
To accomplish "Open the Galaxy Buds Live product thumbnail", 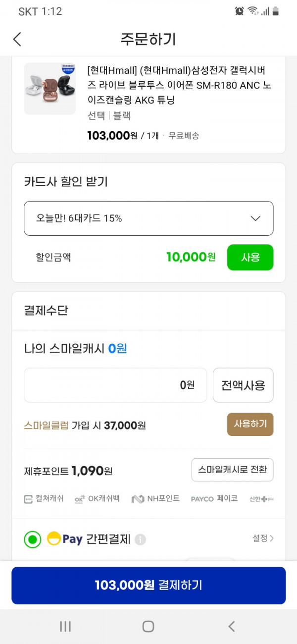I will coord(49,89).
